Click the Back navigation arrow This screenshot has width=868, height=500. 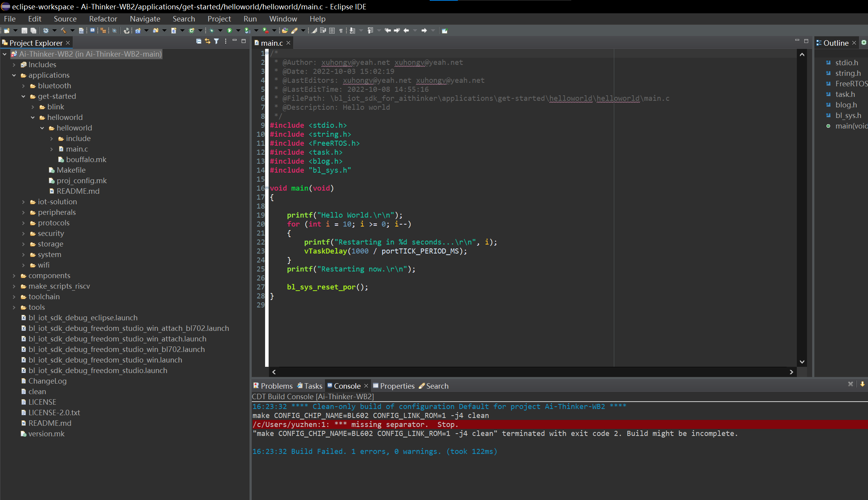tap(406, 30)
